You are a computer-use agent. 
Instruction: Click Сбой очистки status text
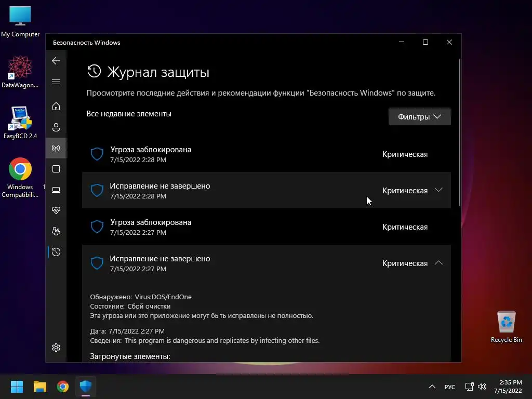pyautogui.click(x=149, y=306)
